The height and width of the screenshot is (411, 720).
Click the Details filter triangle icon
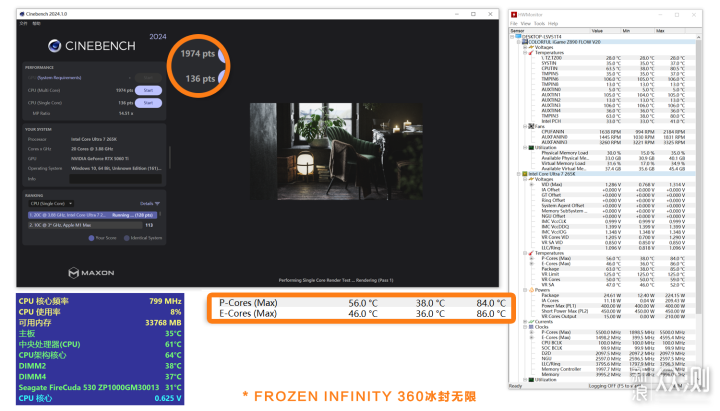[x=158, y=203]
